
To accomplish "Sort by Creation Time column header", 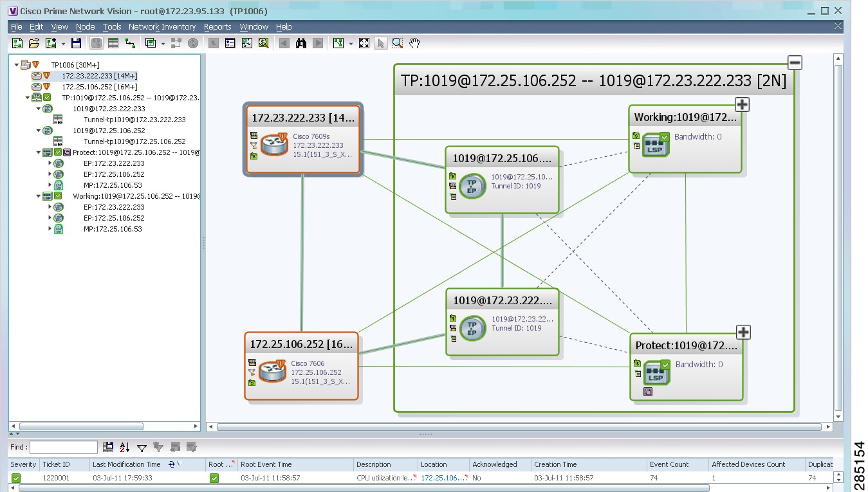I will pos(588,464).
